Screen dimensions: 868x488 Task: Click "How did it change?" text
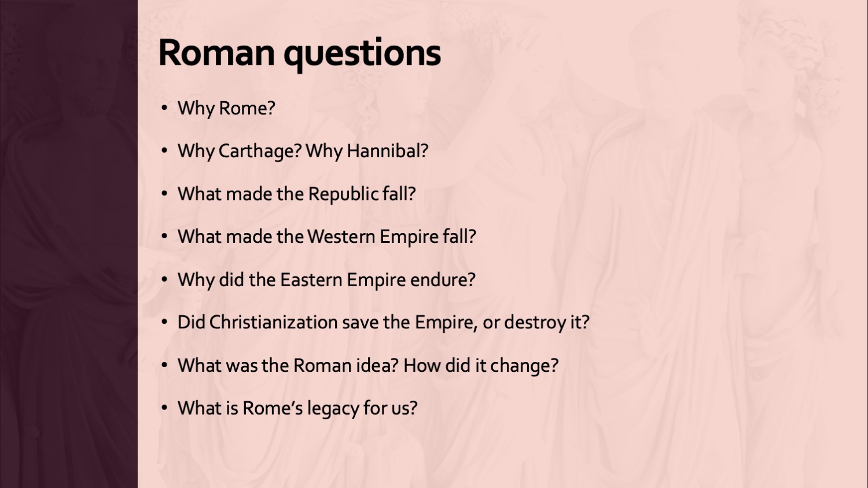click(481, 365)
